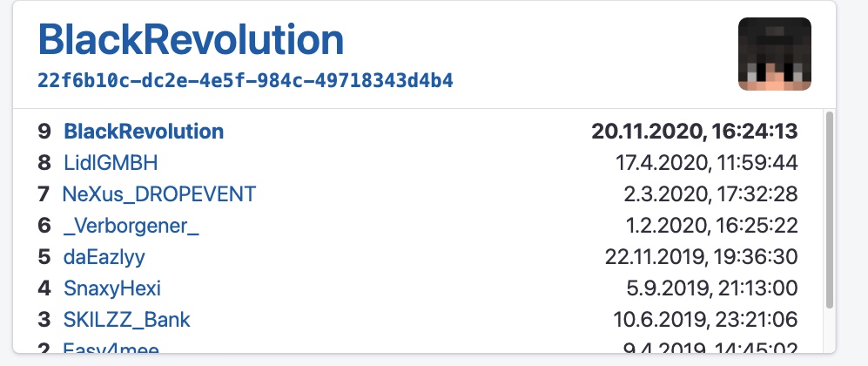Click the 10.6.2019, 23:21:06 timestamp
The width and height of the screenshot is (868, 366).
(x=705, y=320)
